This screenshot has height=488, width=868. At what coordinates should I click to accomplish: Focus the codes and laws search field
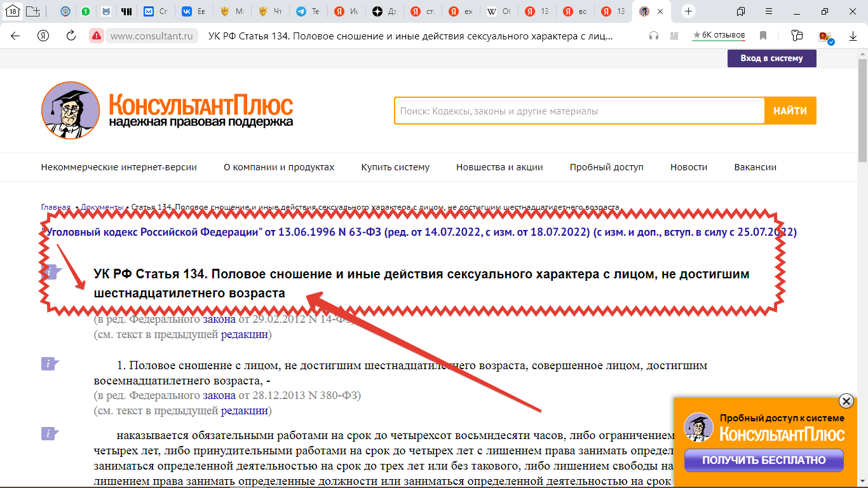578,111
